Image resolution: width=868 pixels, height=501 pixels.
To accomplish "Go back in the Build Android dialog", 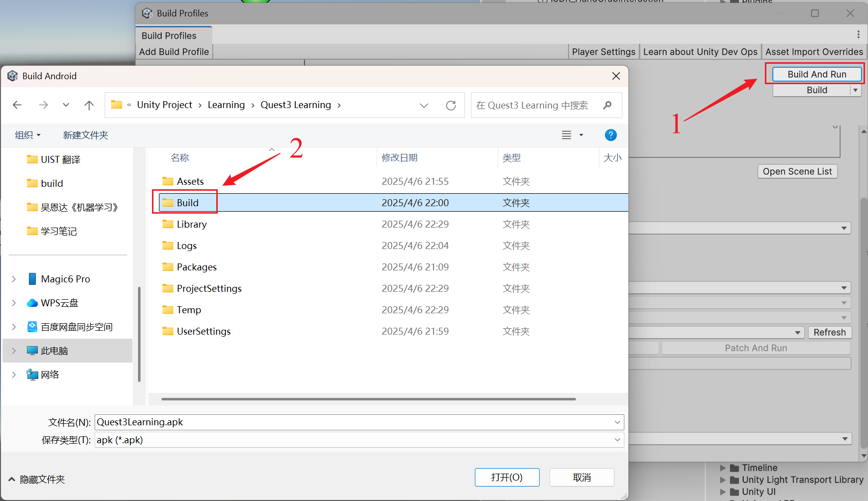I will point(17,105).
